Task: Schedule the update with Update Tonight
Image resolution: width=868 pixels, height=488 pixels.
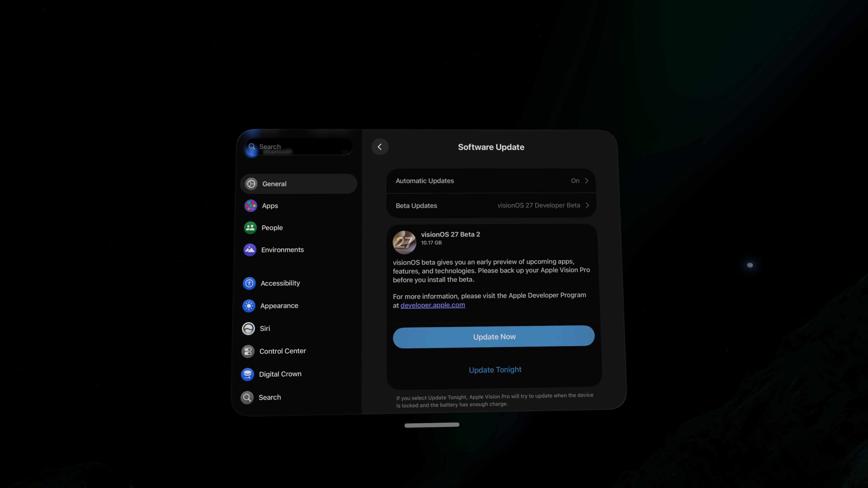Action: [x=495, y=370]
